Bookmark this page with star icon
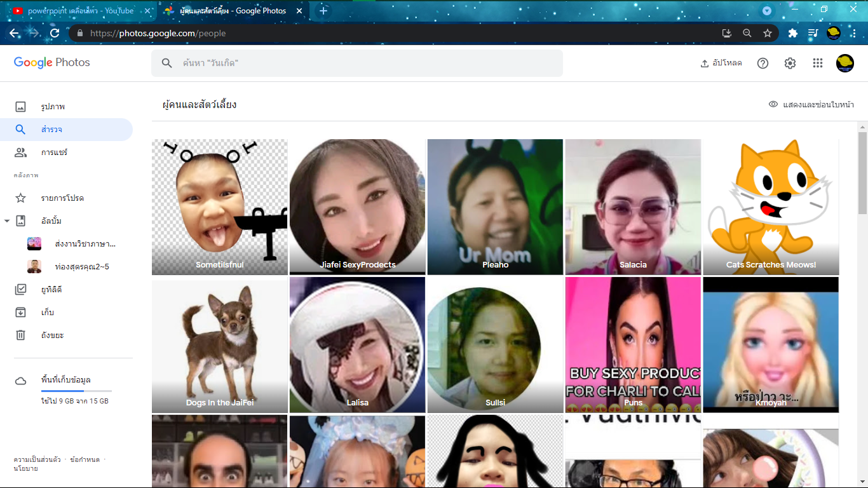The height and width of the screenshot is (488, 868). point(768,33)
